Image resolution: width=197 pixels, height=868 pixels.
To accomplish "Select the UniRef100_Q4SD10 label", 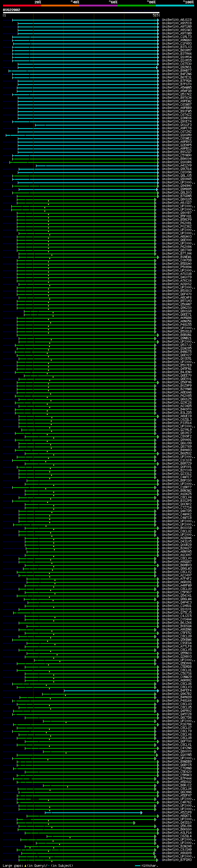I will coord(177,823).
